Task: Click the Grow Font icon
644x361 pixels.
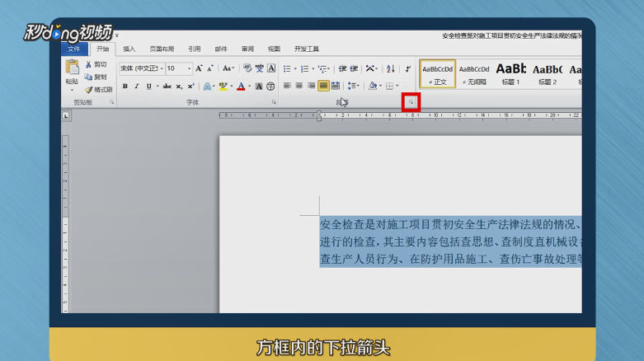Action: 199,68
